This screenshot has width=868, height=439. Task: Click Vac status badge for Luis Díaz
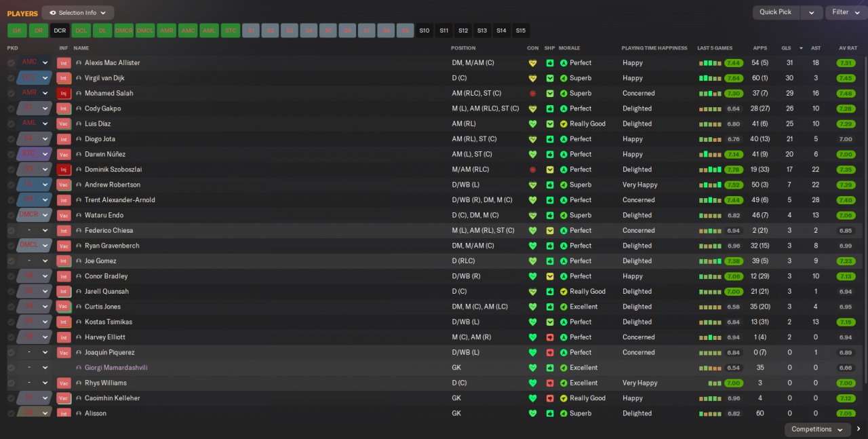(64, 124)
